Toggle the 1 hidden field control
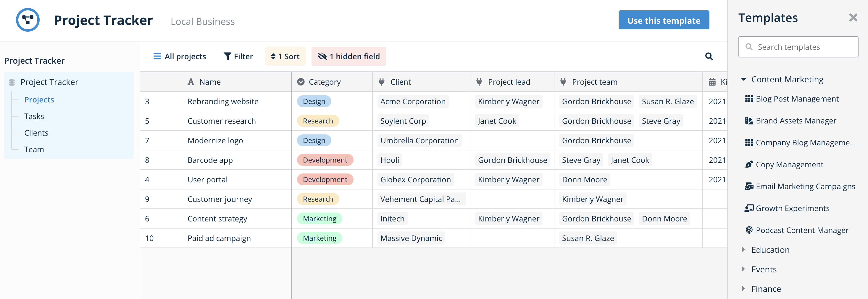The image size is (868, 299). tap(349, 56)
